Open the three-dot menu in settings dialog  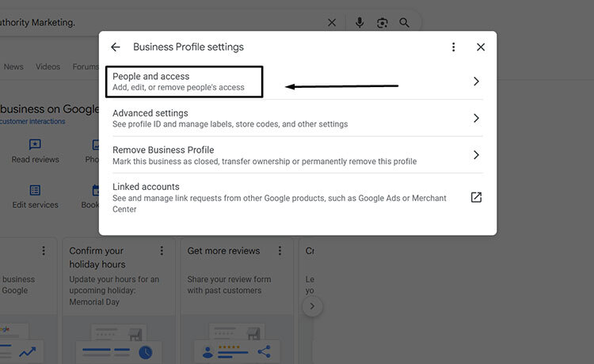[453, 47]
